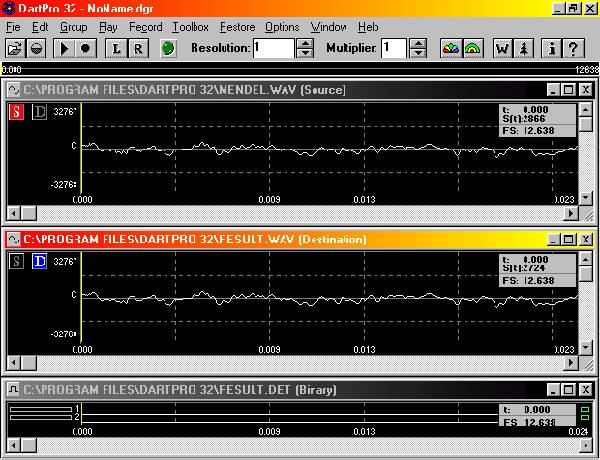The height and width of the screenshot is (460, 600).
Task: Open the Toolbox menu
Action: (x=190, y=26)
